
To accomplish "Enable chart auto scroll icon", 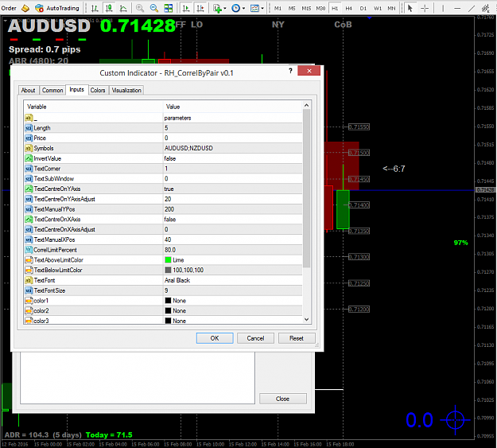I will [186, 8].
